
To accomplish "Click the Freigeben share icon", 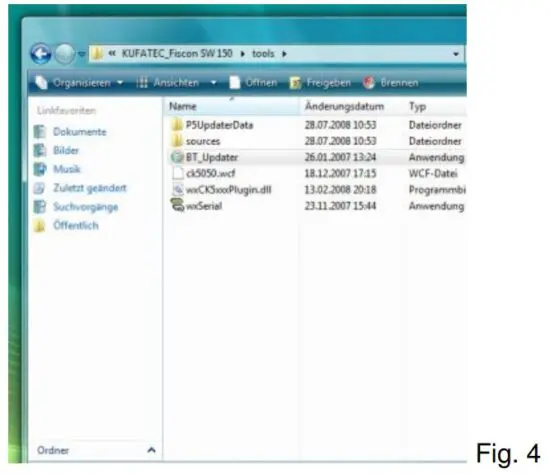I will pyautogui.click(x=295, y=83).
